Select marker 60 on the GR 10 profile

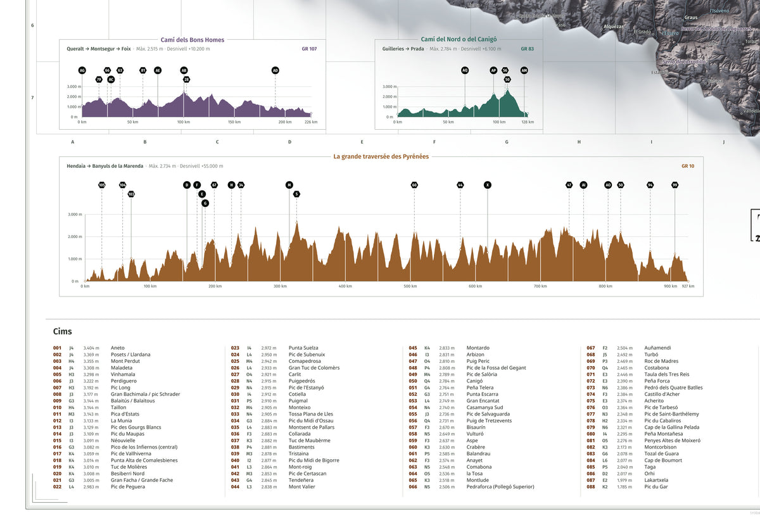point(414,185)
